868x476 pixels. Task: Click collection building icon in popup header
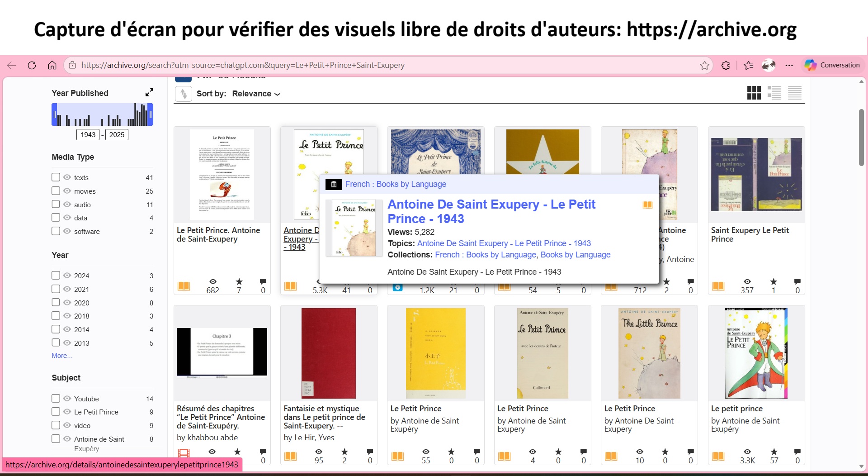tap(334, 184)
